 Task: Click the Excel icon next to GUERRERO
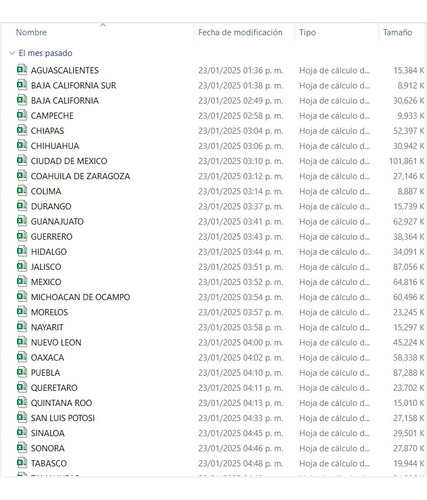point(22,236)
